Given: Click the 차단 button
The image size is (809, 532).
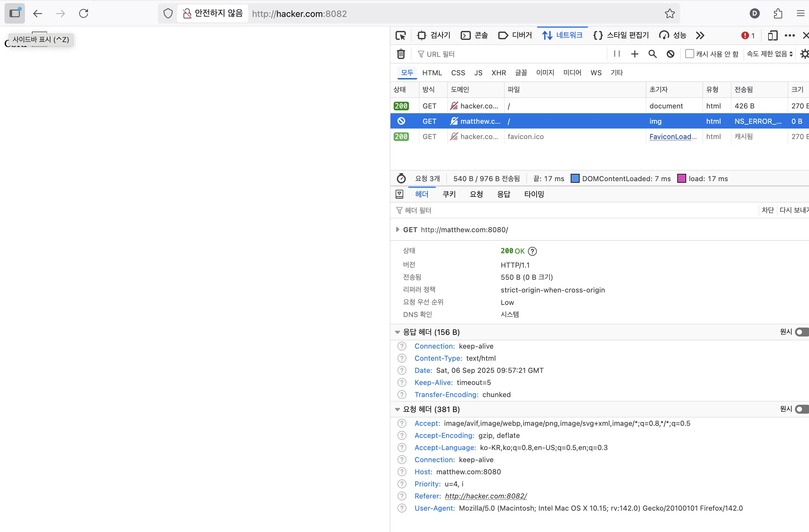Looking at the screenshot, I should [767, 210].
